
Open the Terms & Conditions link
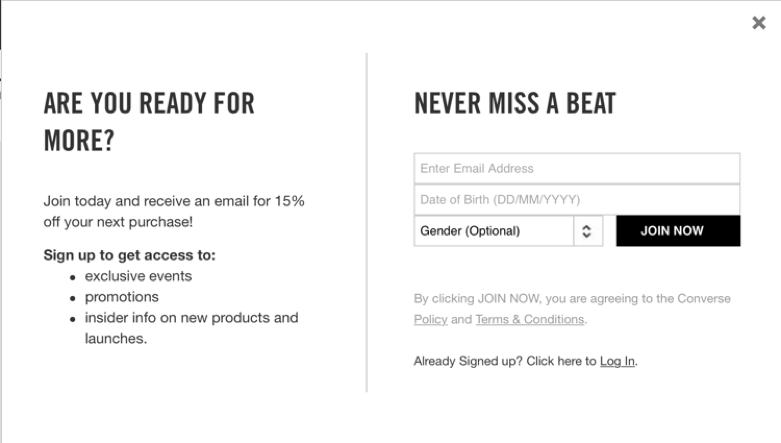[x=529, y=320]
